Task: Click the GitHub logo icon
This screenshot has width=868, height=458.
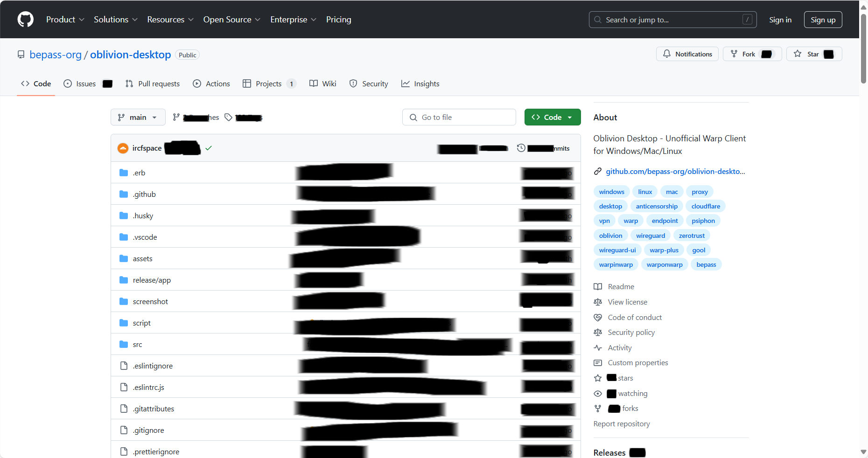Action: coord(25,20)
